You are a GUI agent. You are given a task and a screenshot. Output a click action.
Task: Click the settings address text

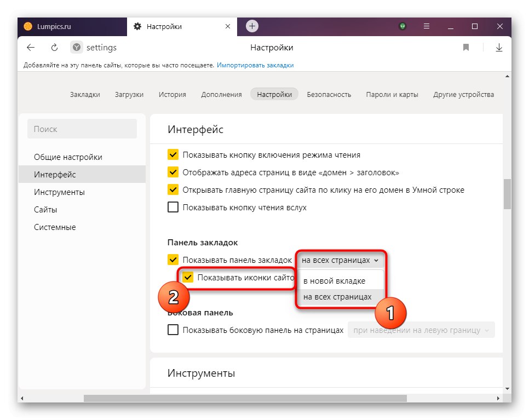pyautogui.click(x=101, y=48)
